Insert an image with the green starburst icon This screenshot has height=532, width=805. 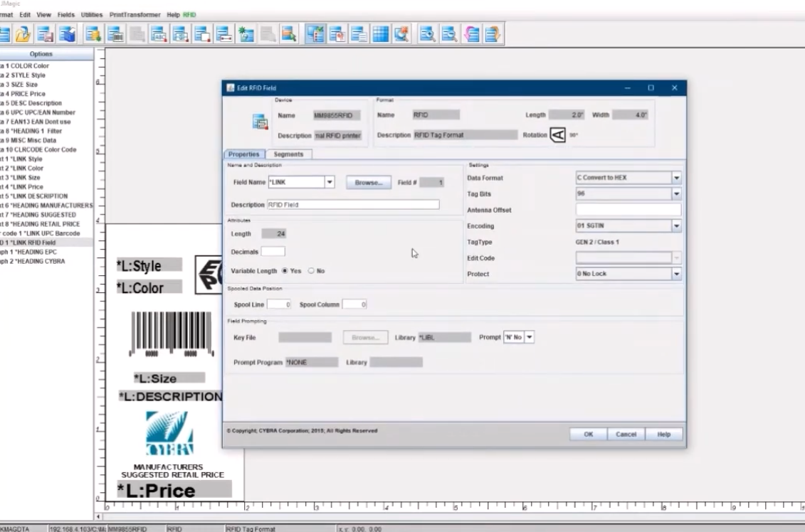tap(246, 34)
